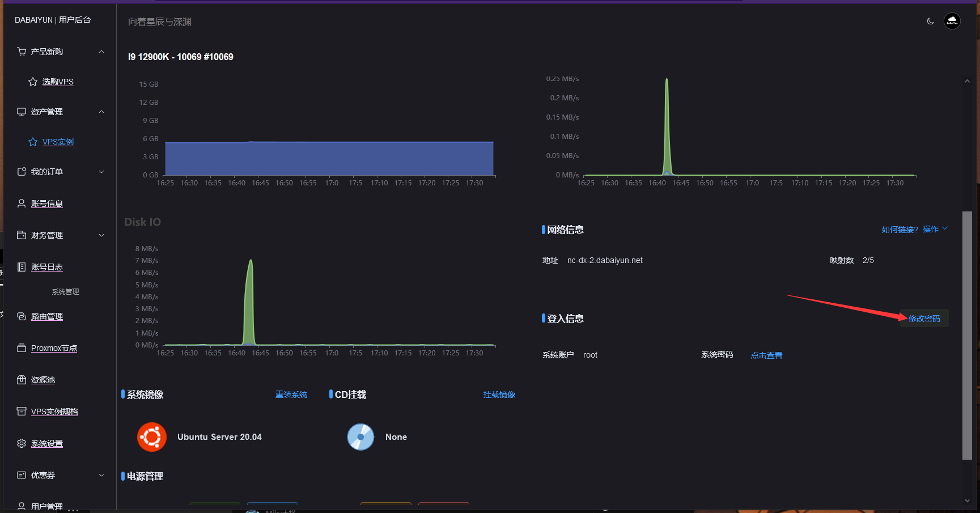
Task: Expand the 财务管理 menu chevron
Action: [x=101, y=235]
